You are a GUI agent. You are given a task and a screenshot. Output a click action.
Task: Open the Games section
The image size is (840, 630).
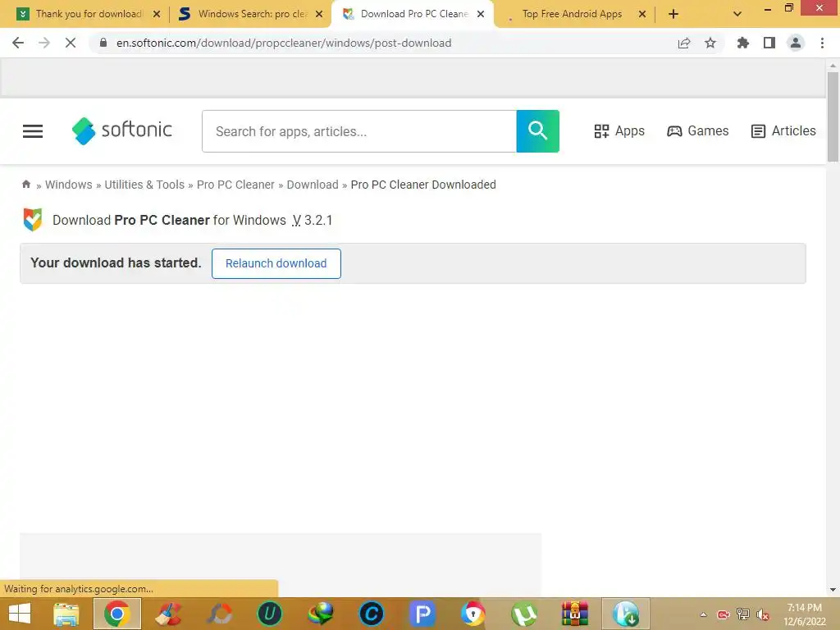(697, 131)
